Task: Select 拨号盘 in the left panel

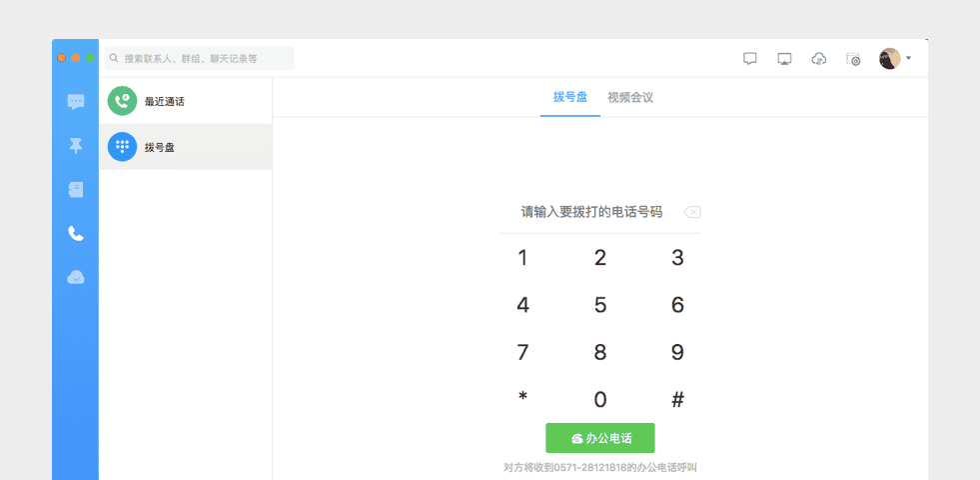Action: click(186, 147)
